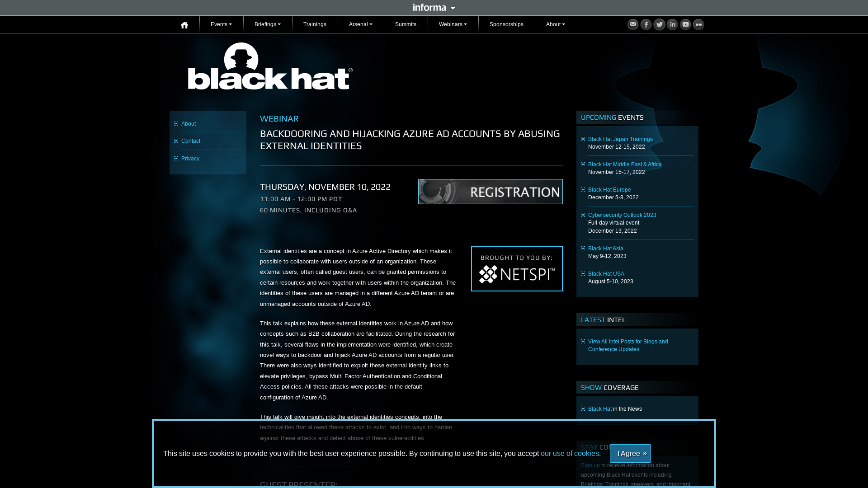Click the Facebook social icon
868x488 pixels.
click(646, 24)
